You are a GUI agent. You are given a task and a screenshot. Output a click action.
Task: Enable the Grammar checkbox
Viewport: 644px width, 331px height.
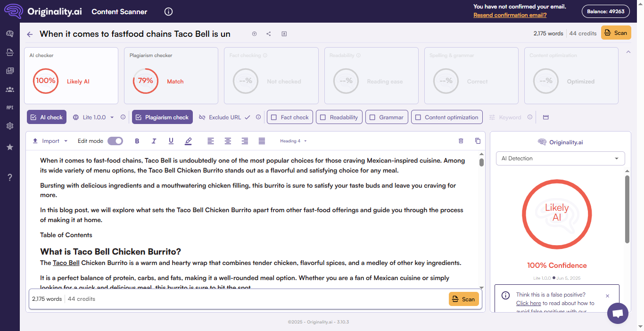pos(387,117)
